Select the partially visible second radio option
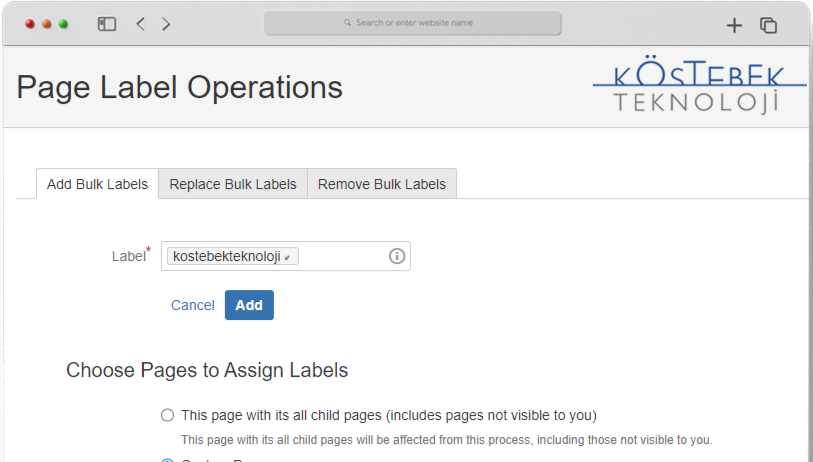Image resolution: width=813 pixels, height=462 pixels. [x=167, y=459]
